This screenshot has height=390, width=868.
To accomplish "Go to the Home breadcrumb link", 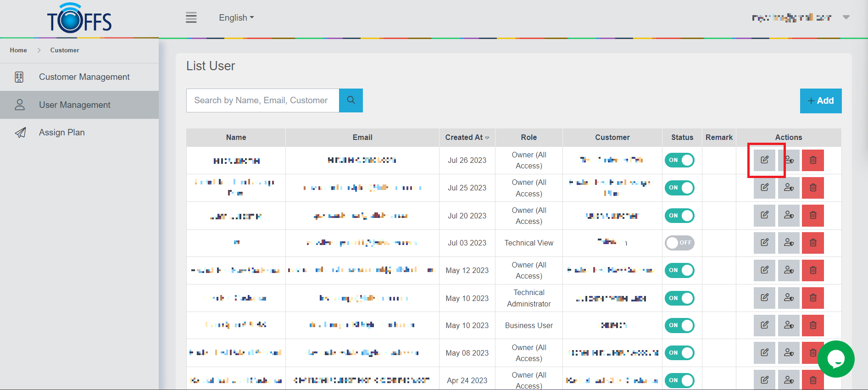I will (x=18, y=50).
